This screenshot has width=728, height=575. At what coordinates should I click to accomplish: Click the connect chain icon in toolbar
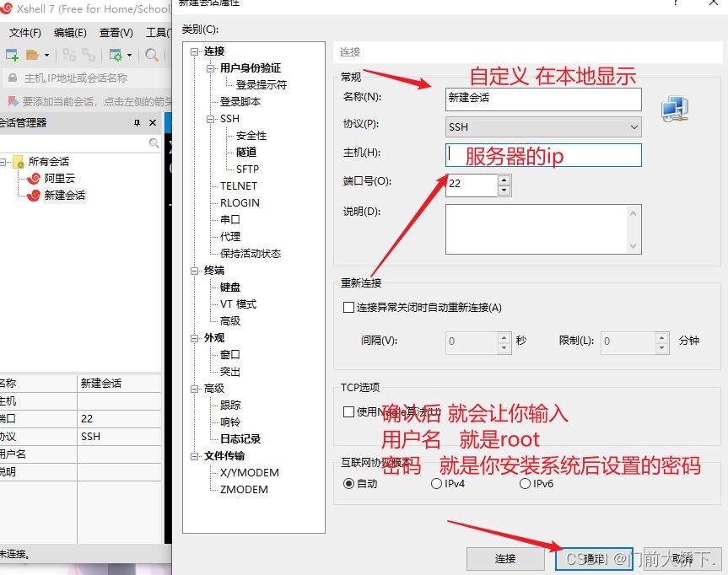[x=69, y=56]
